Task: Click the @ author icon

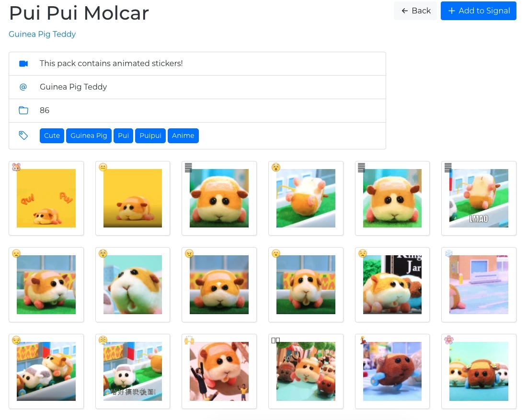Action: (23, 87)
